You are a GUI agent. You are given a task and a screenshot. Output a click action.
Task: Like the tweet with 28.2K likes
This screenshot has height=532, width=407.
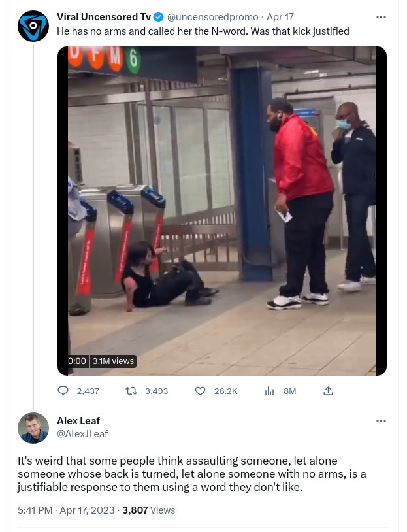[x=200, y=391]
